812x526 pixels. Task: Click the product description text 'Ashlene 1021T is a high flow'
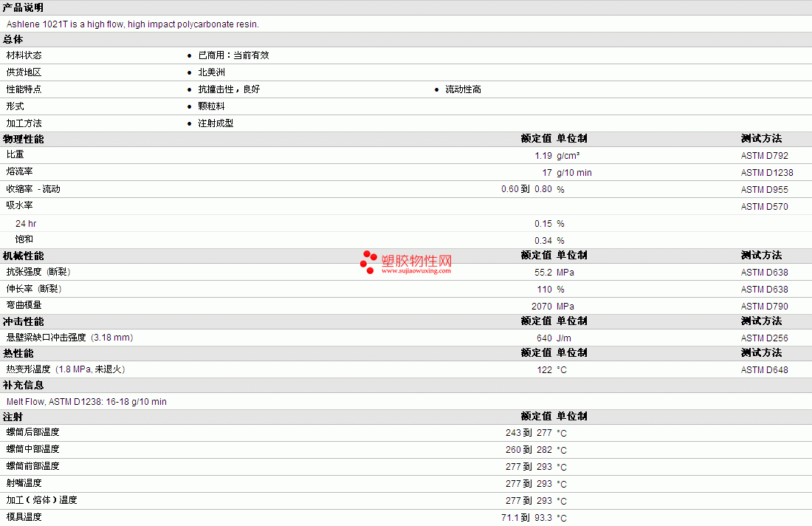pos(65,24)
